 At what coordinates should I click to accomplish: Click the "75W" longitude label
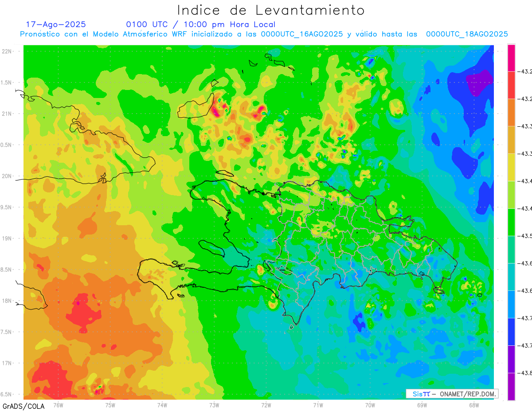pos(110,404)
